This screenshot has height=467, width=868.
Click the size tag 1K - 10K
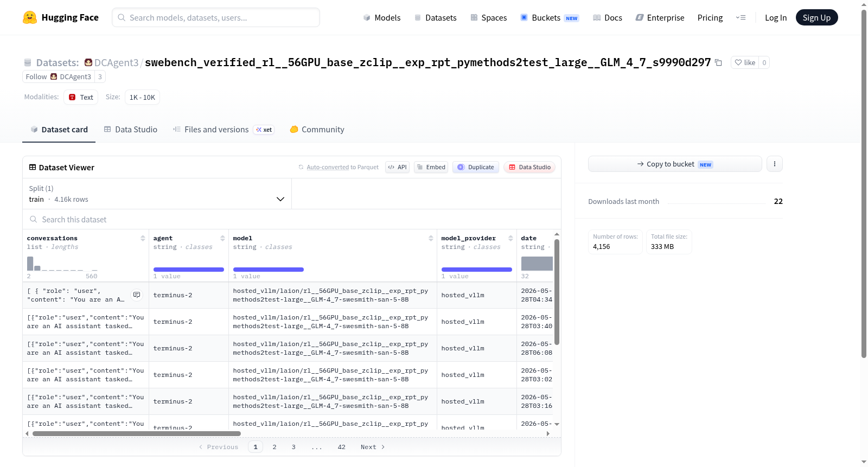coord(142,97)
